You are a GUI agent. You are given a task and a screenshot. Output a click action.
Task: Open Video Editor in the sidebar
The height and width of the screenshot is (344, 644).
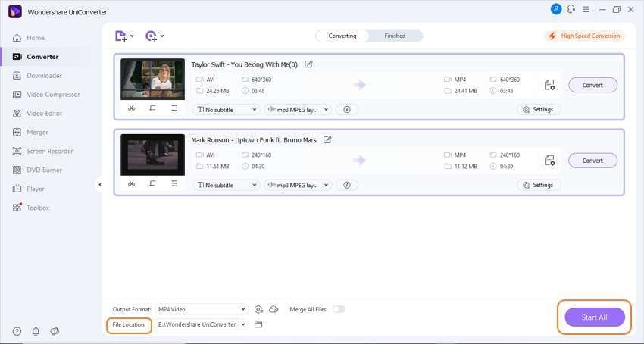click(x=38, y=114)
